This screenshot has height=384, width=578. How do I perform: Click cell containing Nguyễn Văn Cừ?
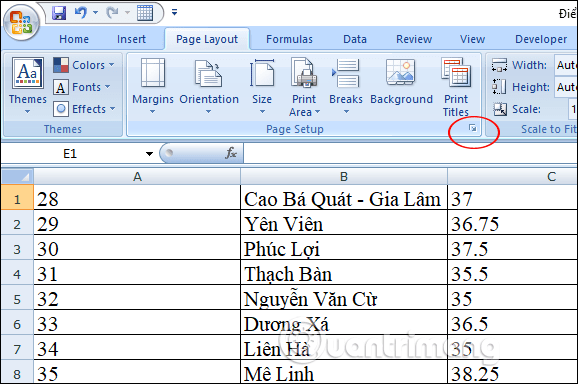point(344,298)
